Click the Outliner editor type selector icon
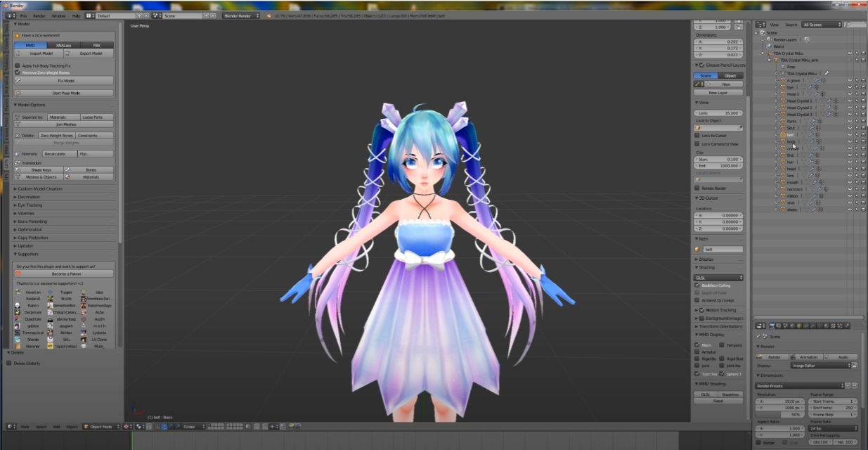The height and width of the screenshot is (450, 868). point(760,25)
